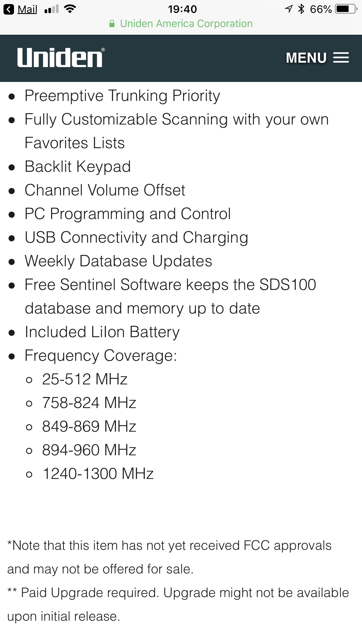The image size is (362, 644).
Task: Tap the 1240-1300 MHz entry
Action: point(98,474)
